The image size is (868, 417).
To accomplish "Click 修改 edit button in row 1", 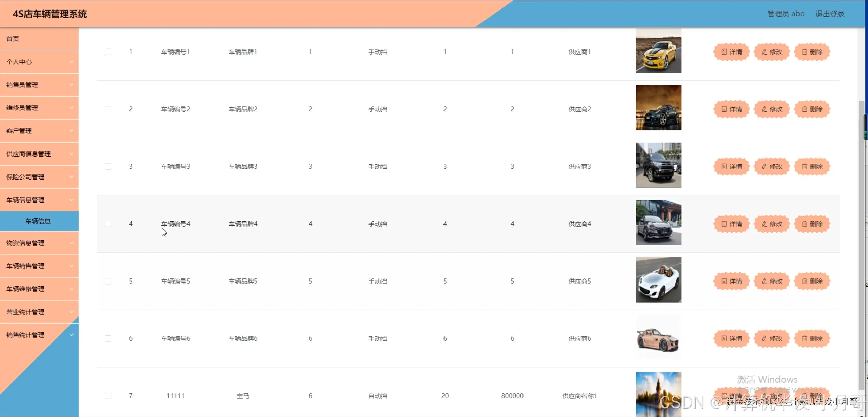I will (772, 52).
